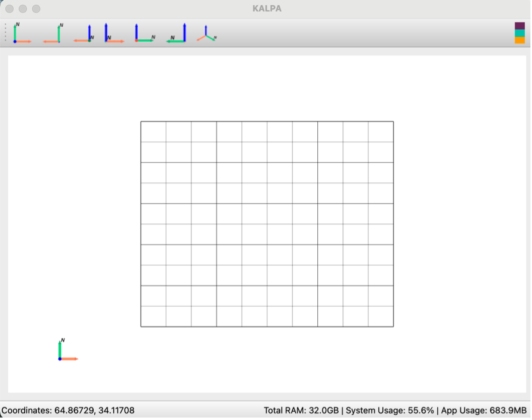Click the window's full-screen zoom button
This screenshot has width=532, height=420.
tap(36, 9)
